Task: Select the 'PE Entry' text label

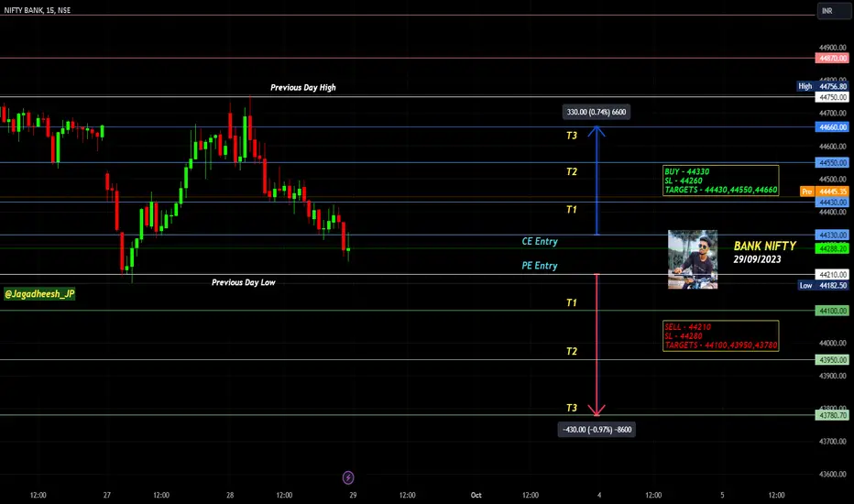Action: click(x=539, y=266)
